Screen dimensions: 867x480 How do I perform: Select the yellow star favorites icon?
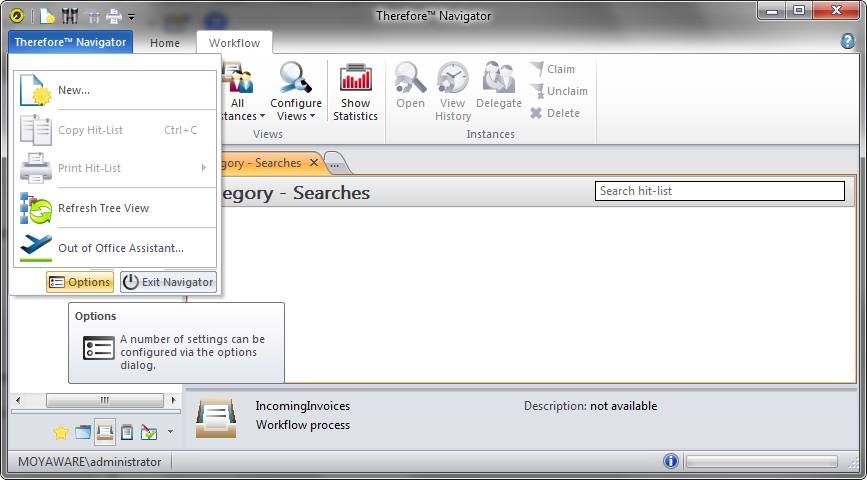pos(60,433)
